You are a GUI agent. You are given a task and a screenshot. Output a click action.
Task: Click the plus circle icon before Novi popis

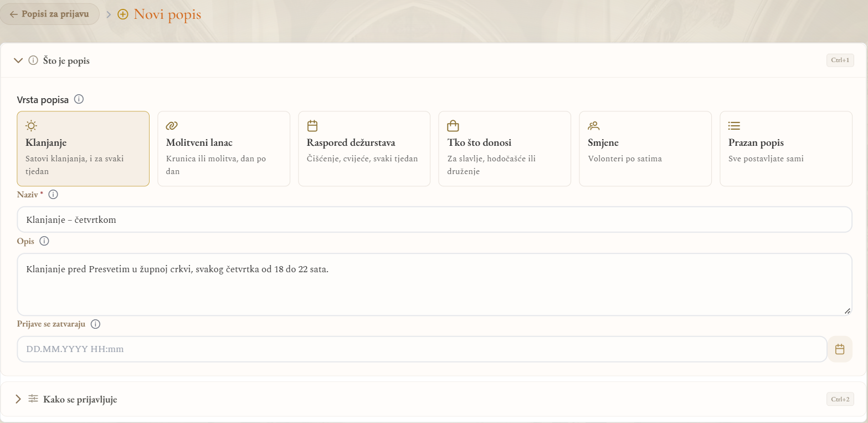pyautogui.click(x=123, y=14)
